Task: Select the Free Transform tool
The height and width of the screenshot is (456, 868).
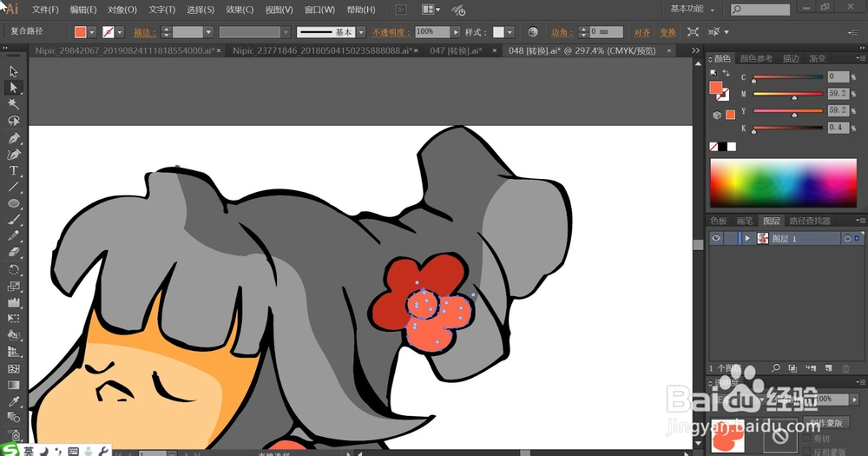Action: point(14,319)
